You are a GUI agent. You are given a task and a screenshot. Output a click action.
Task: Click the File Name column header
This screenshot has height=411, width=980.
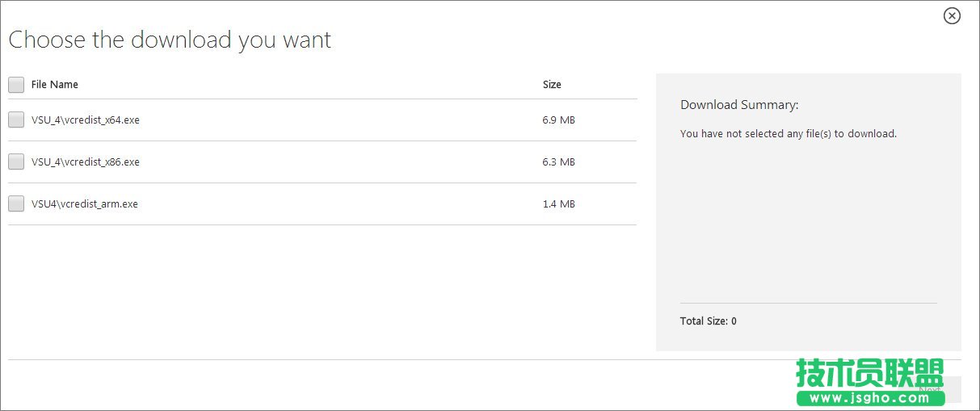(x=55, y=85)
